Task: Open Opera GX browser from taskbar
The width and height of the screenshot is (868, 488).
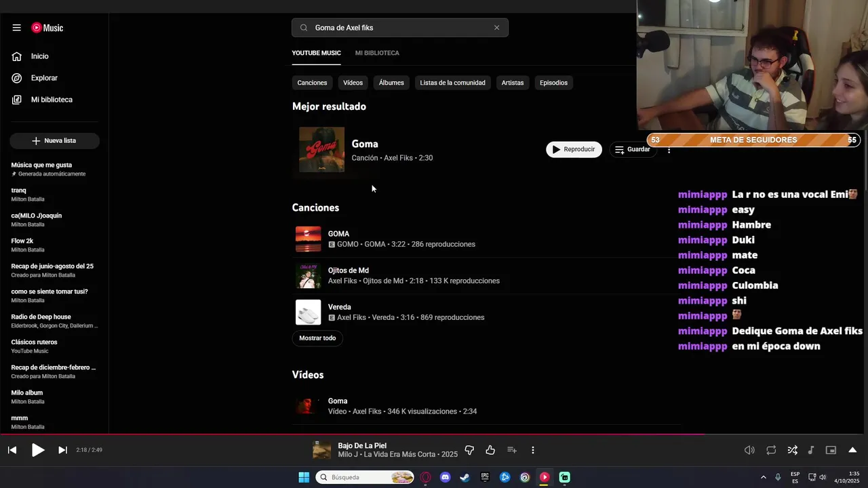Action: click(x=425, y=477)
